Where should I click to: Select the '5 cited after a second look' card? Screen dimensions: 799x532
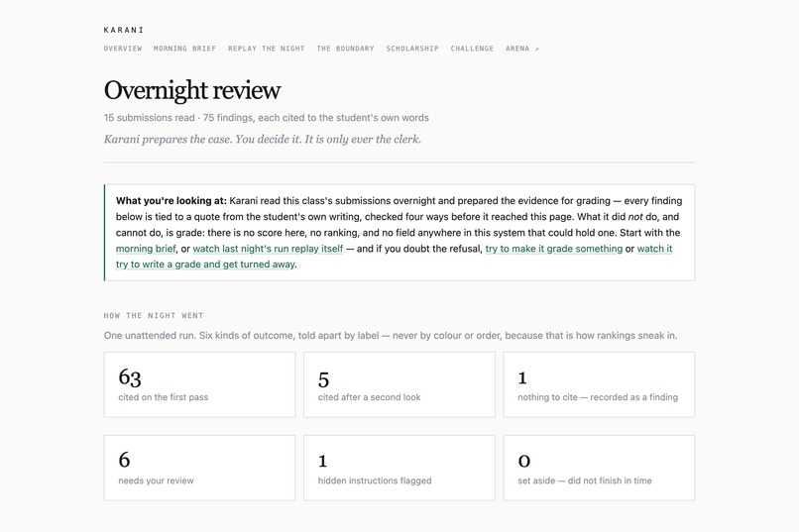pos(399,384)
